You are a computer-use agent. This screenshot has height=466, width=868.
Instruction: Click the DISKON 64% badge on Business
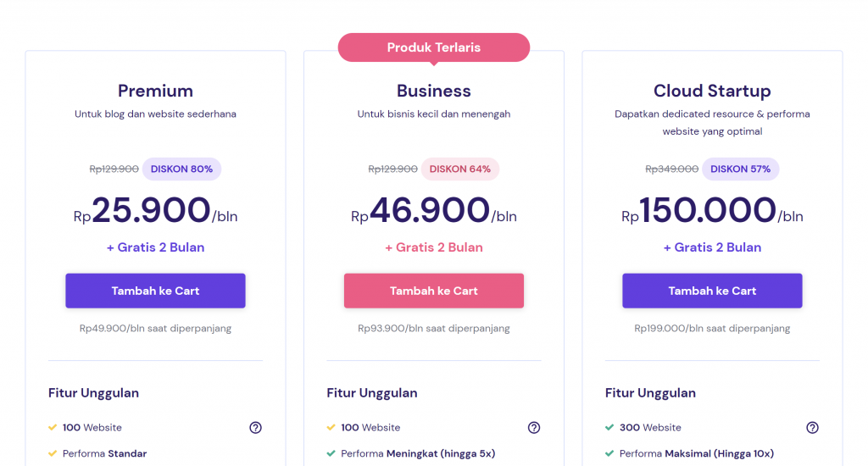(460, 169)
